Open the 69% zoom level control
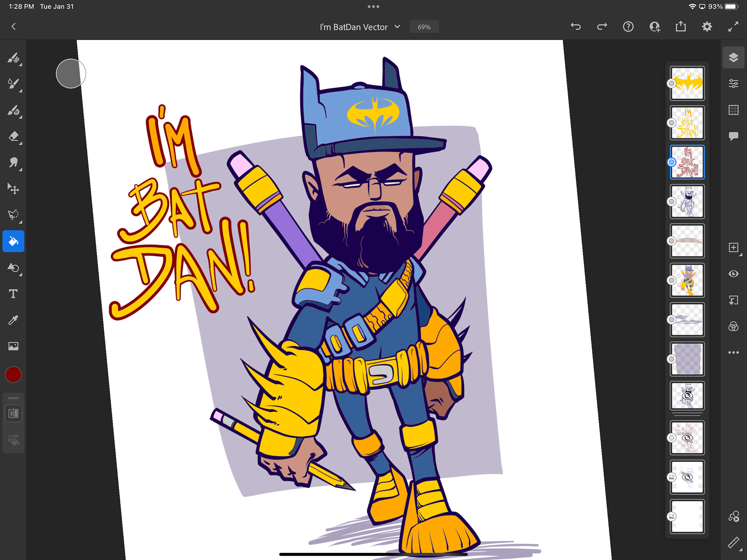 pos(424,27)
